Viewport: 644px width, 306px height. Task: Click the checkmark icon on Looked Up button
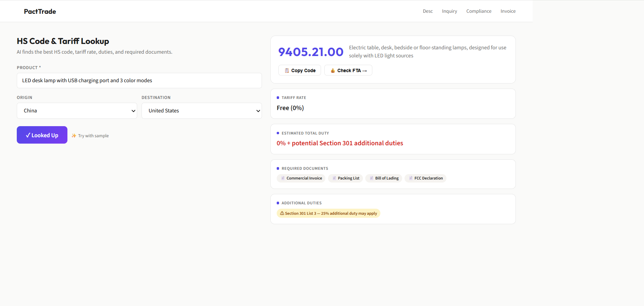[x=28, y=135]
